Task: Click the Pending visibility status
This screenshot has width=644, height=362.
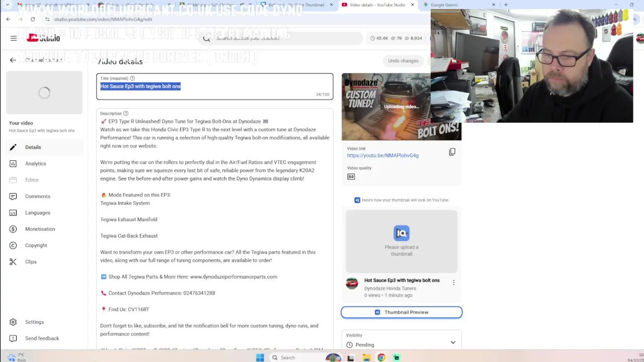Action: click(365, 345)
